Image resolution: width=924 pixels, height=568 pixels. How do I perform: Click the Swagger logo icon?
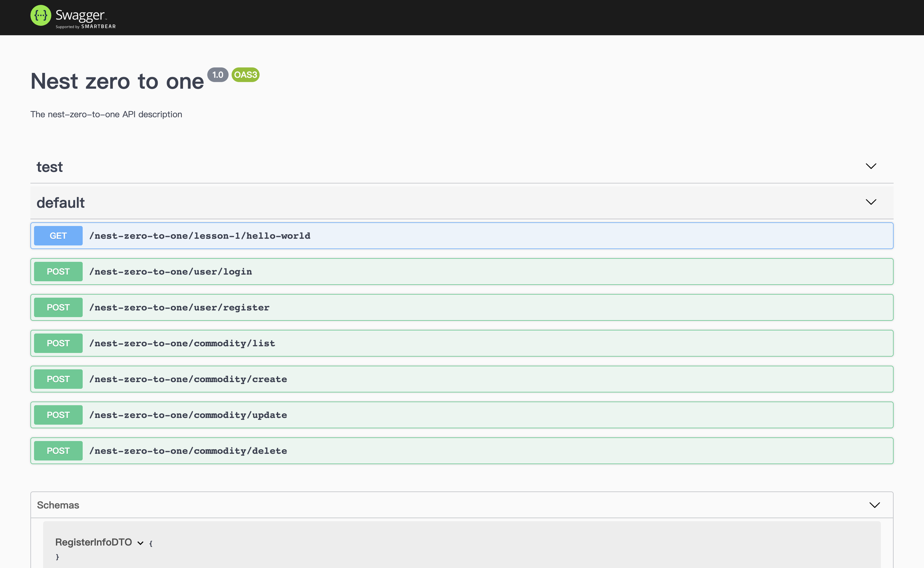(x=41, y=15)
